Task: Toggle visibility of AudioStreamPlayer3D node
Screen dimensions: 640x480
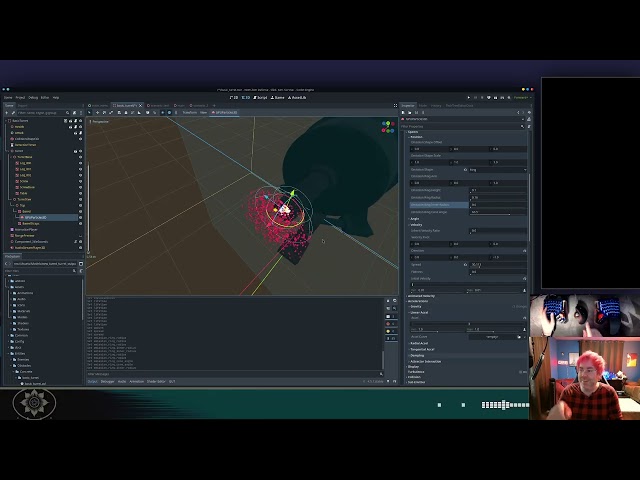Action: (80, 248)
